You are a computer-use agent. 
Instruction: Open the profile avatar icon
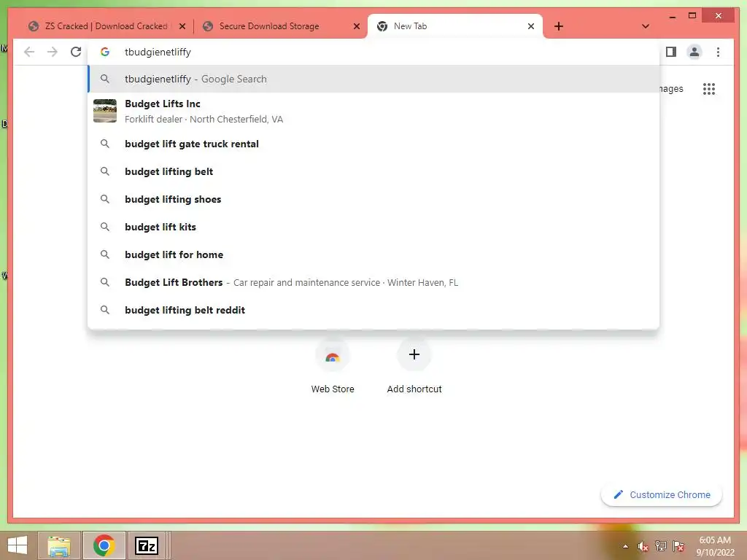coord(694,52)
